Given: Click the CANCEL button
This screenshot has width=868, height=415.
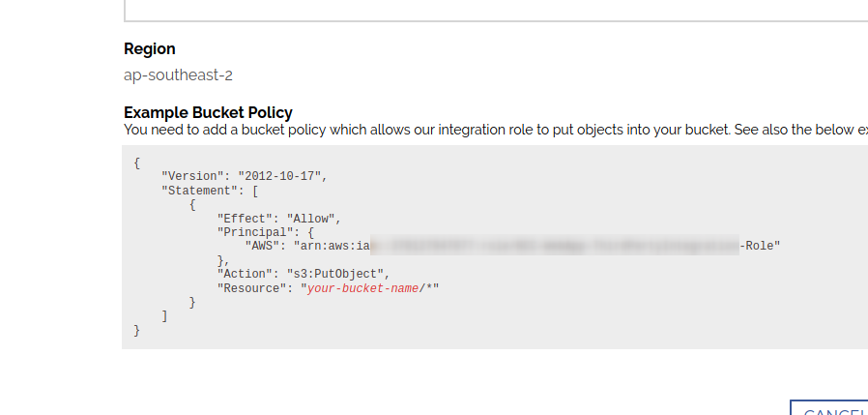Looking at the screenshot, I should [x=829, y=409].
